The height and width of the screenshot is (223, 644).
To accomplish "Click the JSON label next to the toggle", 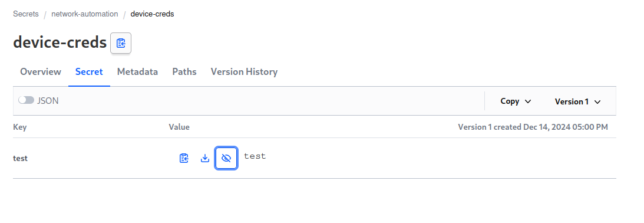I will tap(48, 100).
